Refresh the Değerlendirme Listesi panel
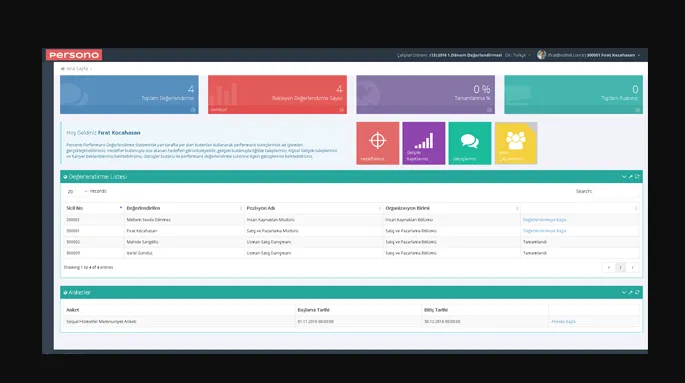685x383 pixels. [x=637, y=176]
